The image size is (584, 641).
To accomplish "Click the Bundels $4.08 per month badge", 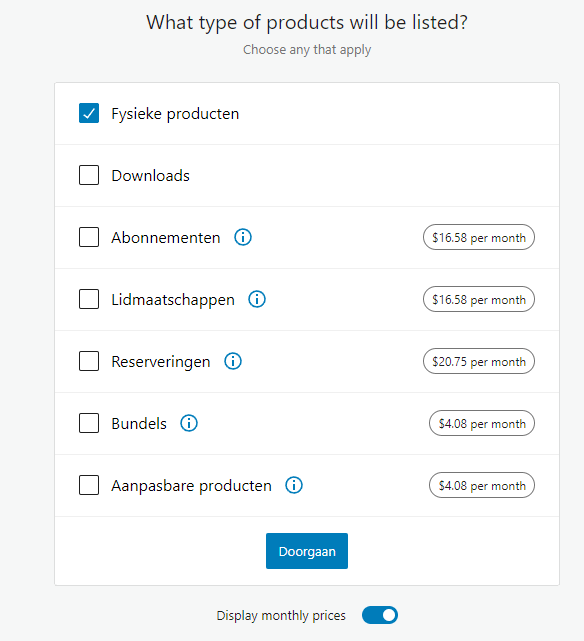I will (482, 423).
